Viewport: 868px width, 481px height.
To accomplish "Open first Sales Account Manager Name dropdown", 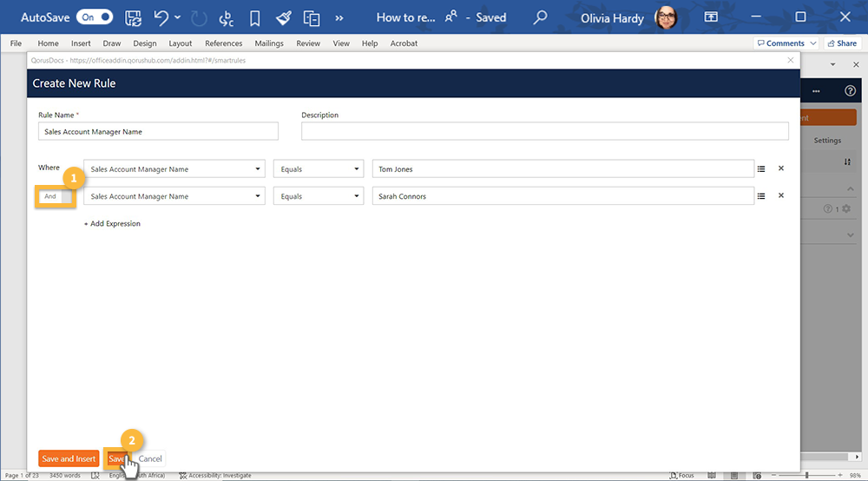I will click(x=174, y=169).
